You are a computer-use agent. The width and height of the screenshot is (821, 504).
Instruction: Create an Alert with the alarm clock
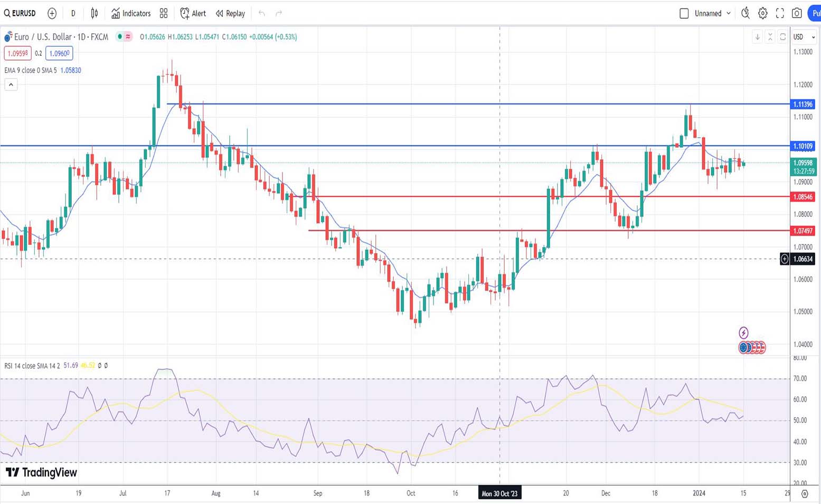(193, 13)
